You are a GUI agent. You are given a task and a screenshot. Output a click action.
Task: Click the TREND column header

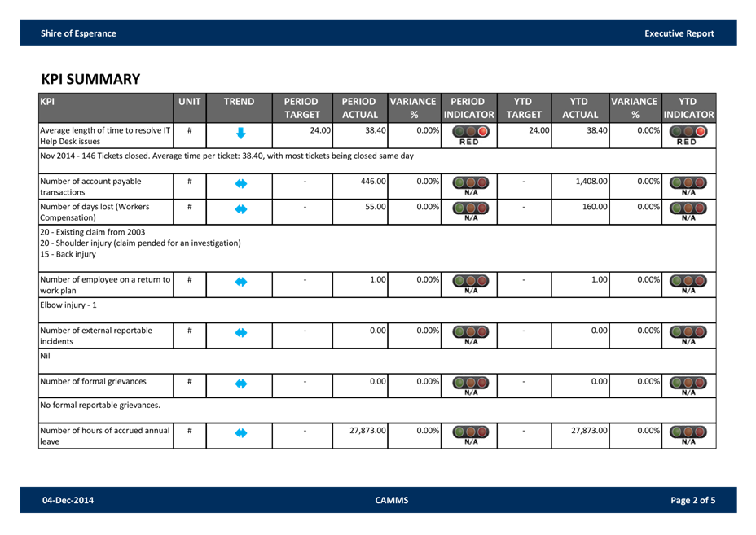tap(240, 102)
